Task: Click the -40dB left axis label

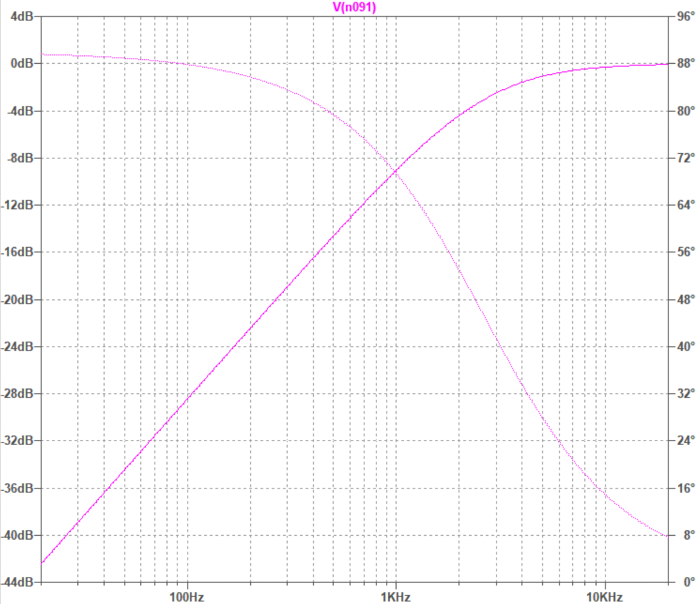Action: [x=17, y=535]
